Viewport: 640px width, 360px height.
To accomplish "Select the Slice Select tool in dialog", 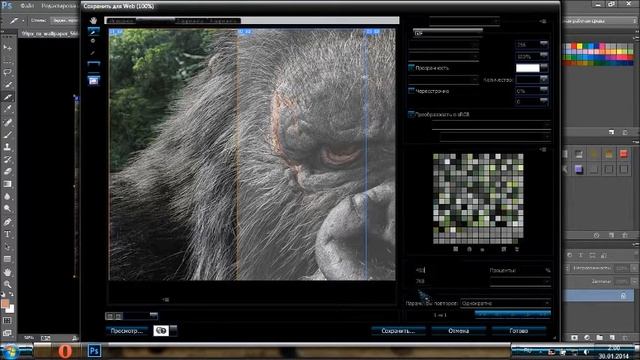I will click(x=93, y=31).
